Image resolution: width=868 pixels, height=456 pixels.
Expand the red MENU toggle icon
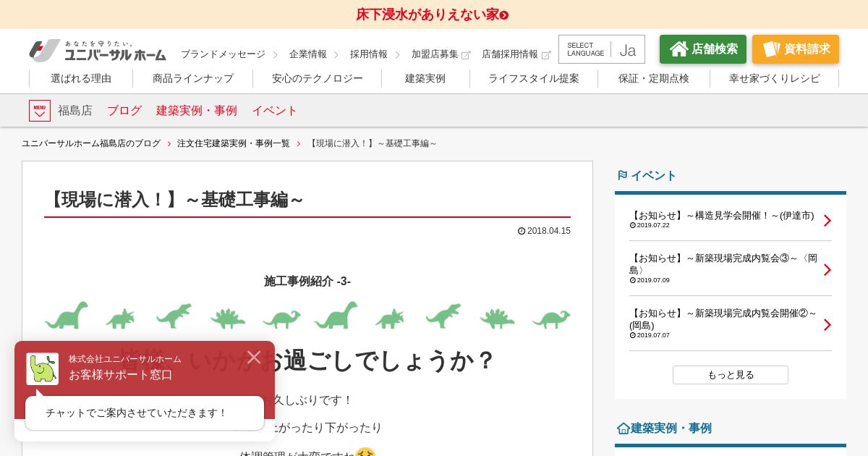coord(40,111)
